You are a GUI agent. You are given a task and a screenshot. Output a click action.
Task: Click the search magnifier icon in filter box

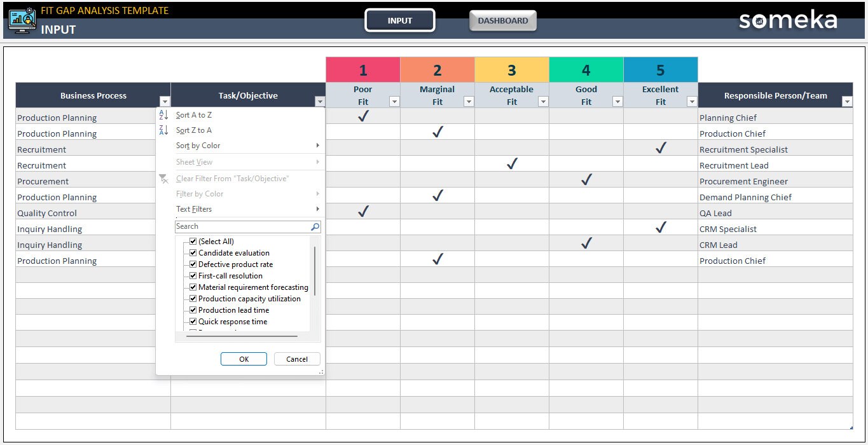click(315, 226)
